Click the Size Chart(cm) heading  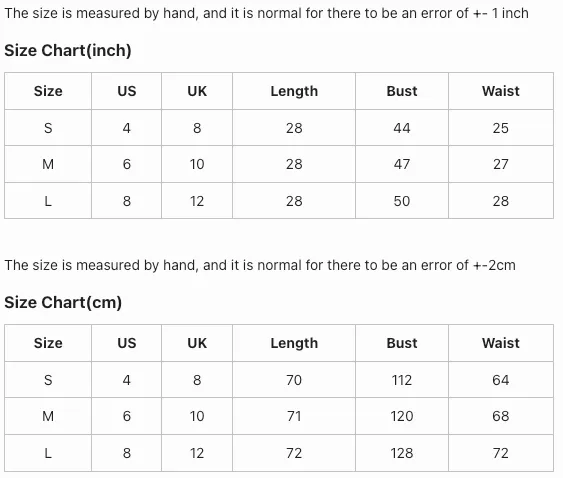[x=63, y=302]
